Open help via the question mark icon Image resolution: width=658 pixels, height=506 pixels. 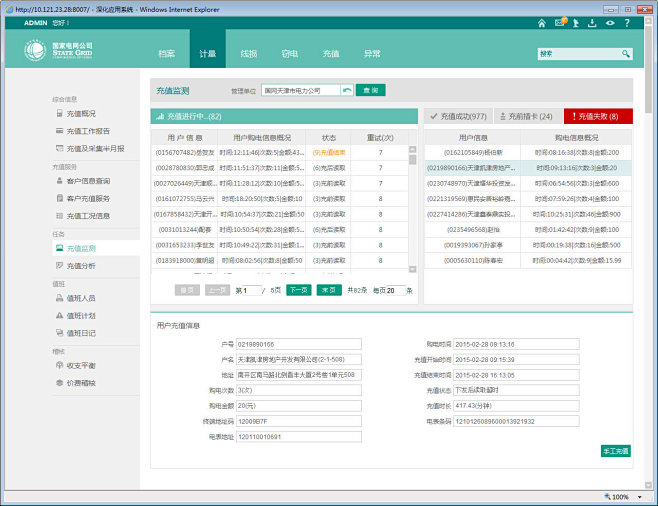click(x=627, y=23)
